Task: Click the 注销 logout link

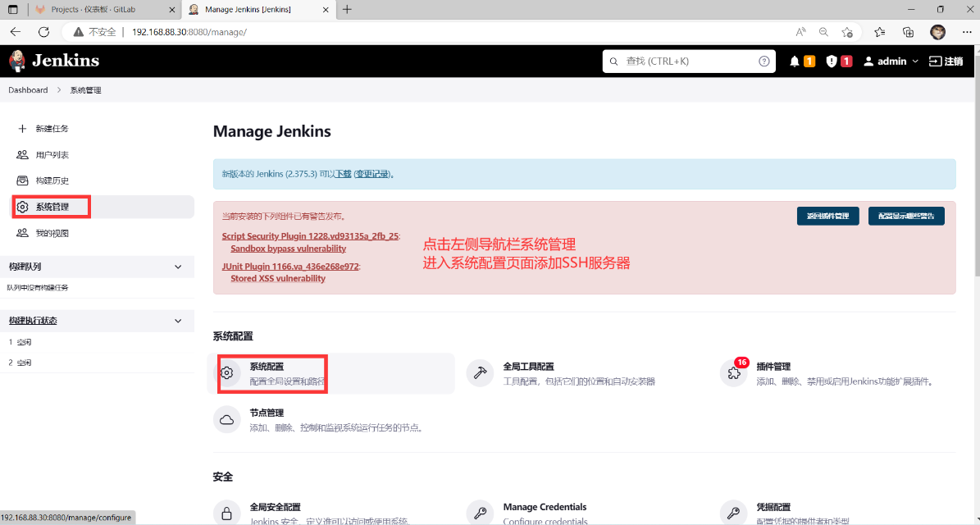Action: tap(946, 62)
